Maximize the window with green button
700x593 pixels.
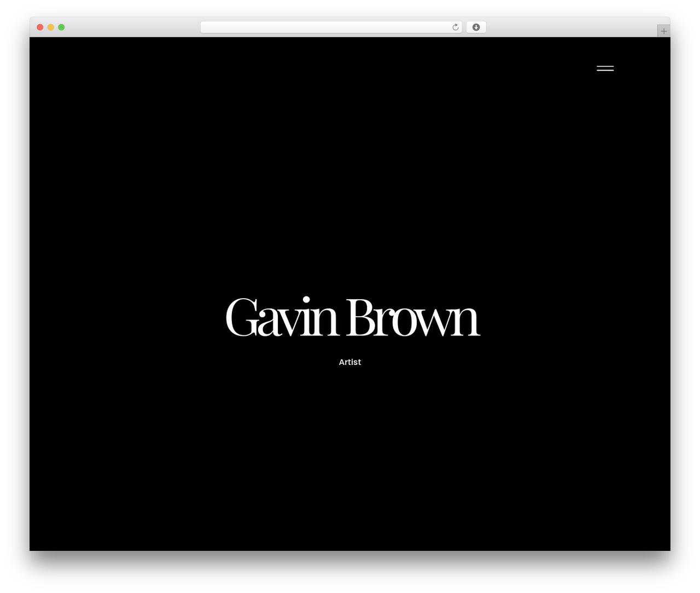pyautogui.click(x=61, y=27)
